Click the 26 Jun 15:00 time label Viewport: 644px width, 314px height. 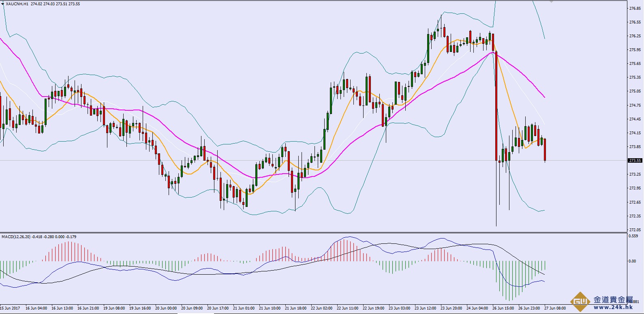point(503,308)
